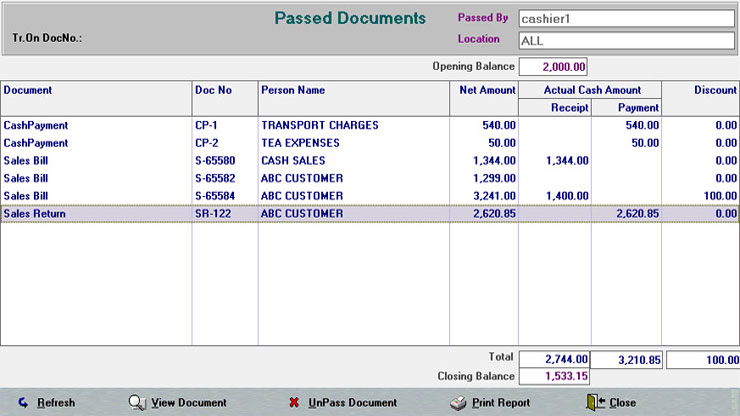Click net amount 3,241.00

[x=494, y=196]
